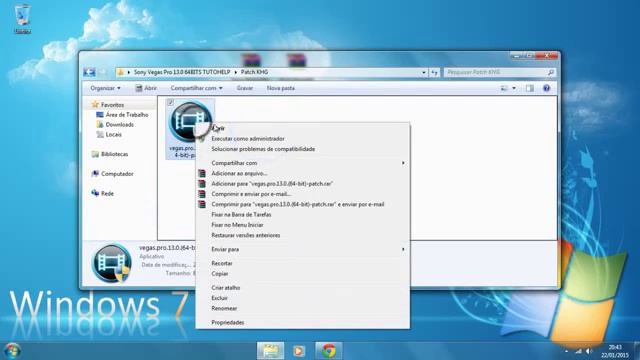This screenshot has height=360, width=640.
Task: Choose Recortar in context menu
Action: [303, 263]
